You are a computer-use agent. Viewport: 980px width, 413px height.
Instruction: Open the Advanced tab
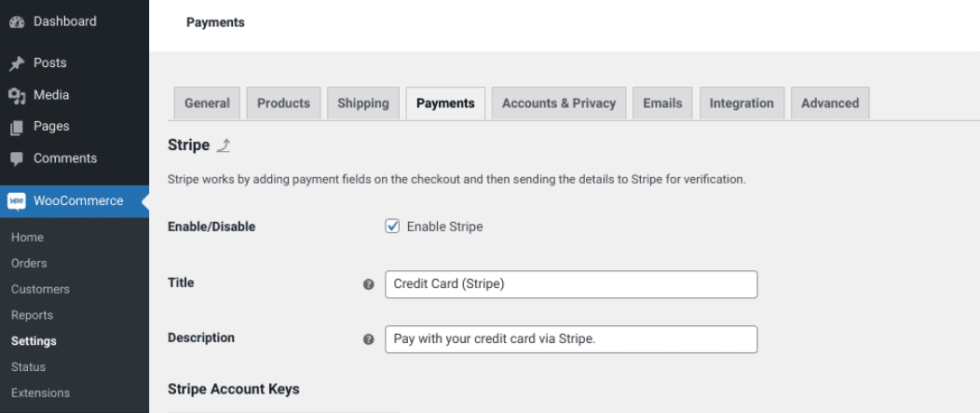tap(830, 103)
